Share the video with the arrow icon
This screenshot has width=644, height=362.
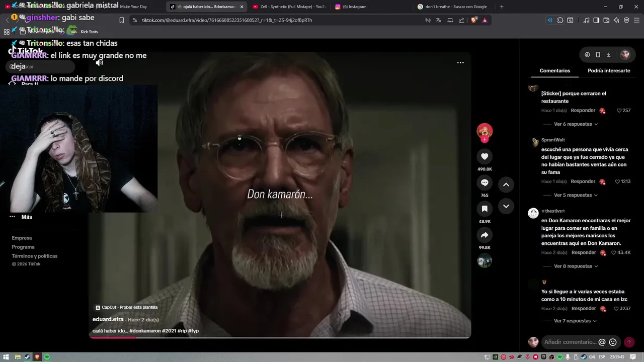pos(485,235)
